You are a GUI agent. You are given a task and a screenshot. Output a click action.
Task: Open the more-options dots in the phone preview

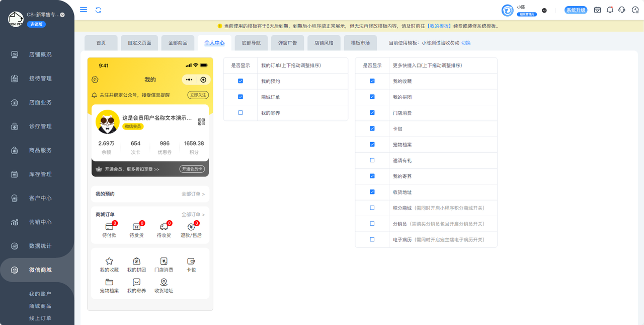point(189,80)
